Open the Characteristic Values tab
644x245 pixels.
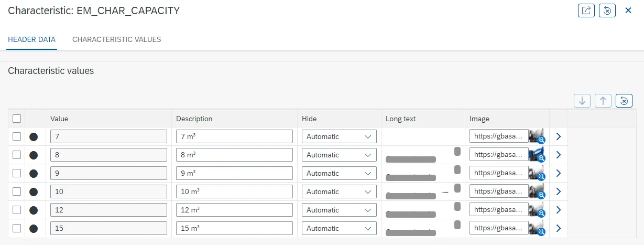[116, 39]
